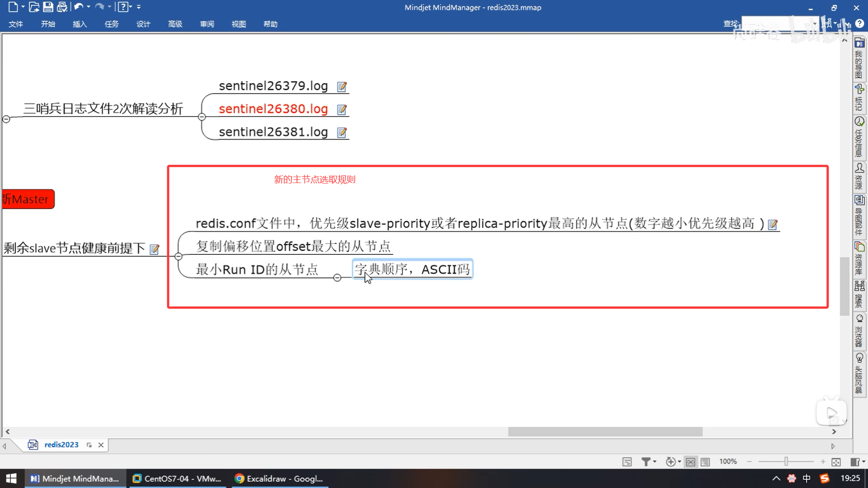Click the Undo arrow icon
868x488 pixels.
[x=79, y=7]
